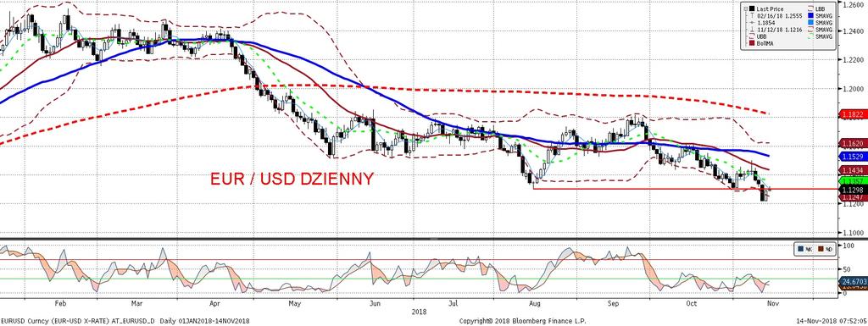The height and width of the screenshot is (326, 868).
Task: Click the Feb month label
Action: pyautogui.click(x=60, y=303)
